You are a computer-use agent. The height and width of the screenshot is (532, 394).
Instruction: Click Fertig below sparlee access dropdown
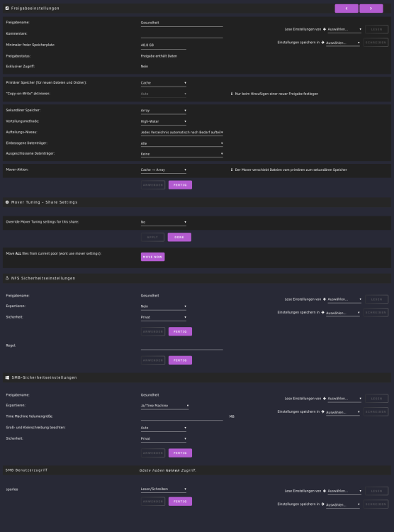180,501
